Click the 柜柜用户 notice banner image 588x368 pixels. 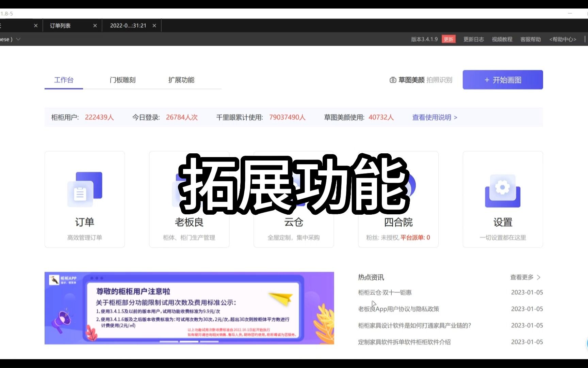pos(189,308)
